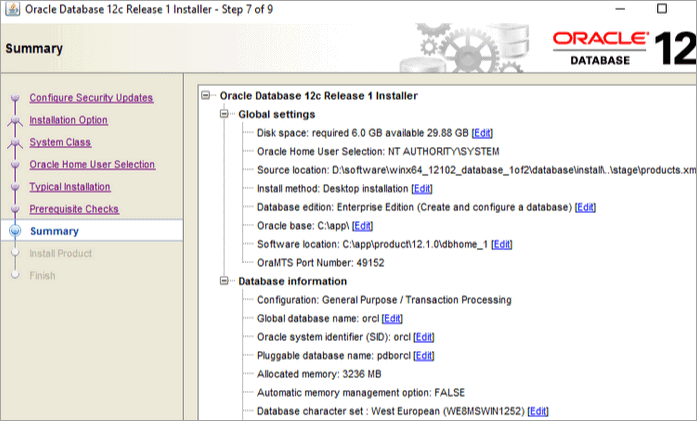
Task: Edit the Software location path
Action: 502,244
